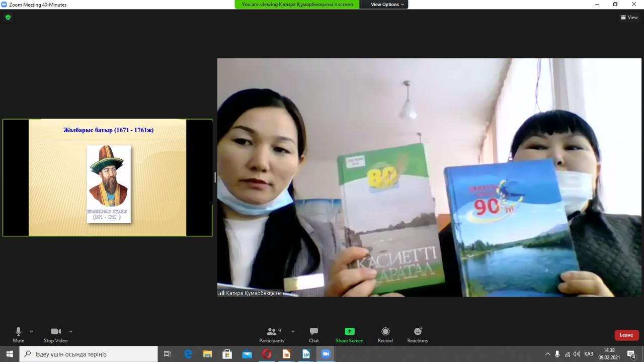644x362 pixels.
Task: Start recording with the Record button
Action: tap(385, 334)
